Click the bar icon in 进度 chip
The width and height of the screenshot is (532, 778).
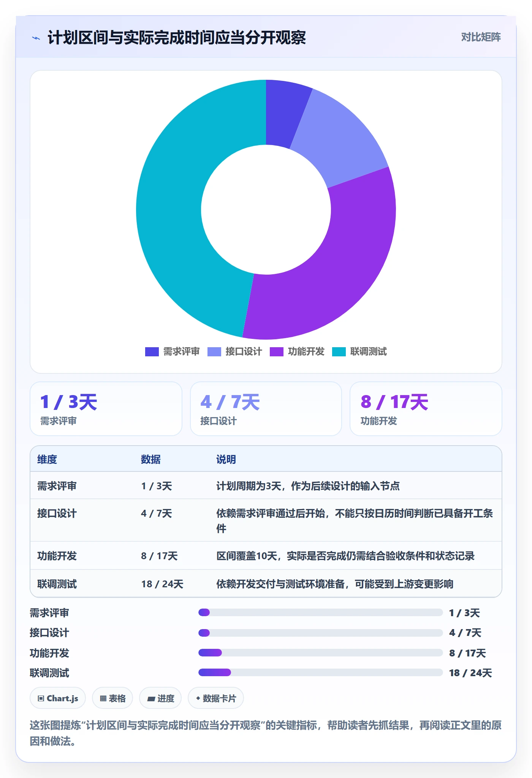[151, 699]
